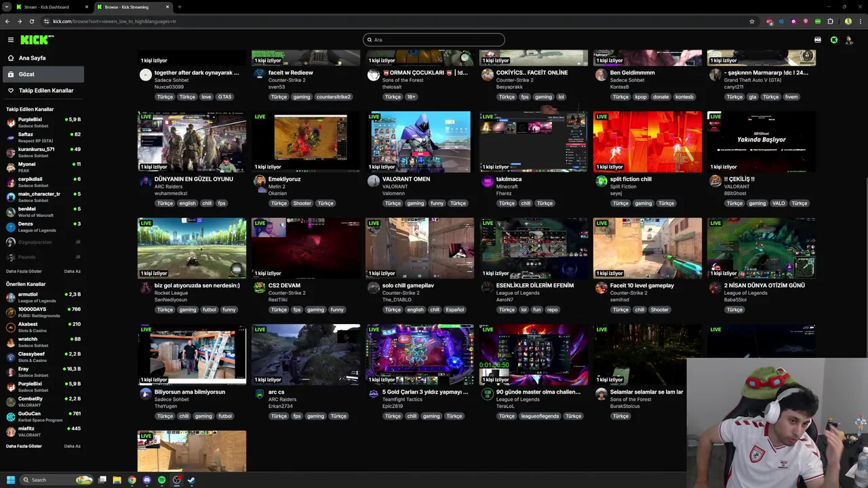Screen dimensions: 868x488
Task: Open GuGuCan Kerbal Space Program channel
Action: click(43, 416)
